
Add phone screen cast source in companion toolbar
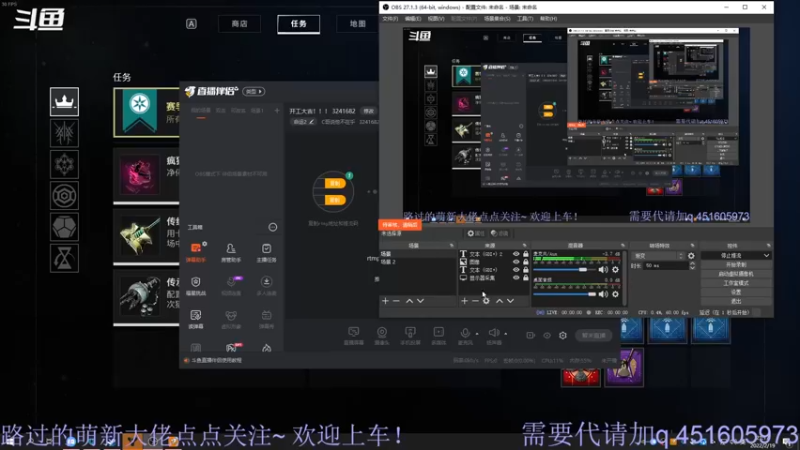coord(410,336)
